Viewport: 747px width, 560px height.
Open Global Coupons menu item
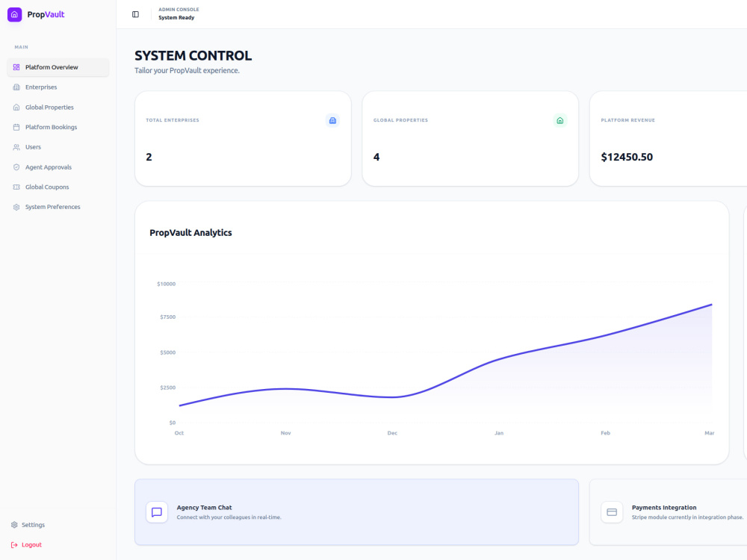(x=58, y=187)
